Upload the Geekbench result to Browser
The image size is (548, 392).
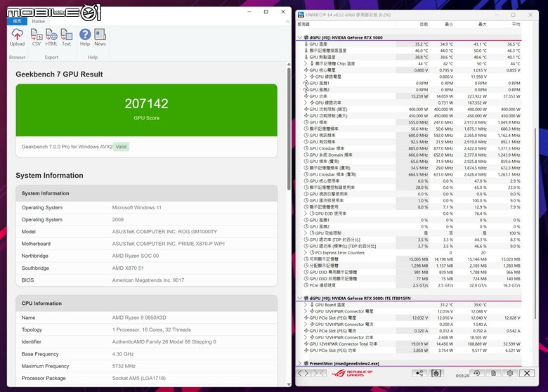pyautogui.click(x=17, y=37)
